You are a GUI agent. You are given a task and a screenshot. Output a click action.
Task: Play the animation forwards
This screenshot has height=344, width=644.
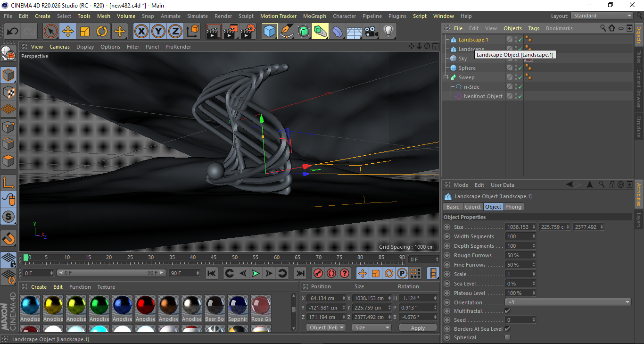256,273
